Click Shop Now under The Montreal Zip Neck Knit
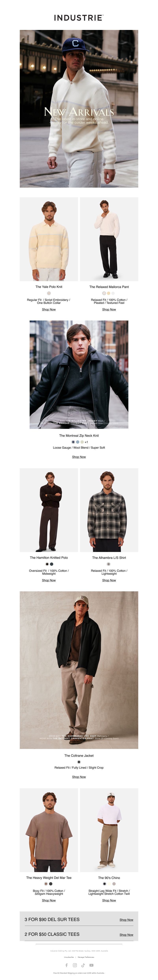Image resolution: width=158 pixels, height=980 pixels. [x=79, y=457]
